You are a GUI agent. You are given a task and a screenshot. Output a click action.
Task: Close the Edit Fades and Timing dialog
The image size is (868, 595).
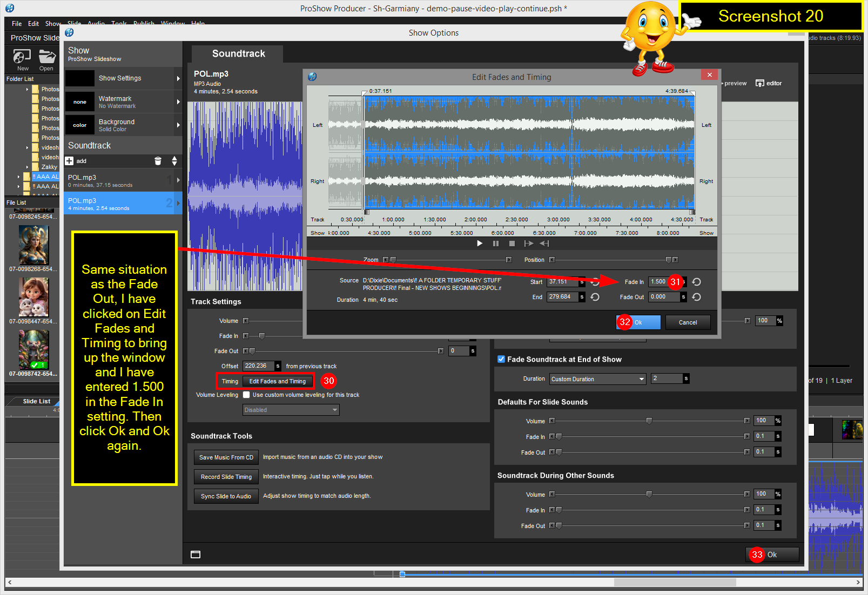point(709,75)
